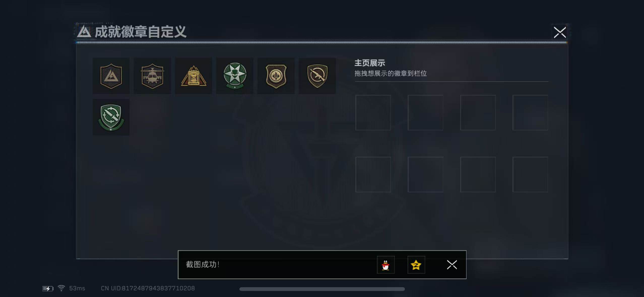Click the fourth empty display slot, top row
644x297 pixels.
pos(530,113)
